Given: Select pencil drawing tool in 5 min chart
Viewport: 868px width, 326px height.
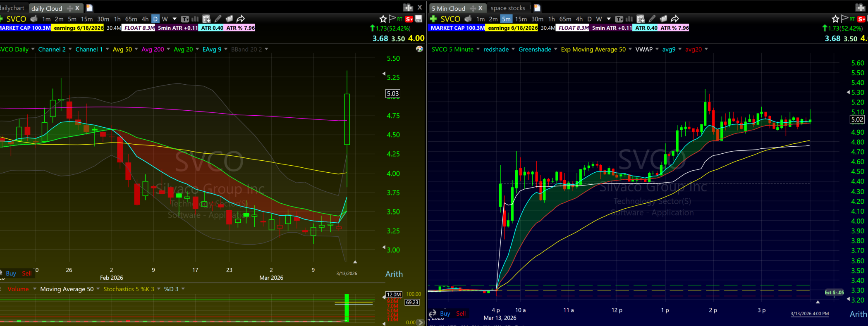Looking at the screenshot, I should point(652,19).
